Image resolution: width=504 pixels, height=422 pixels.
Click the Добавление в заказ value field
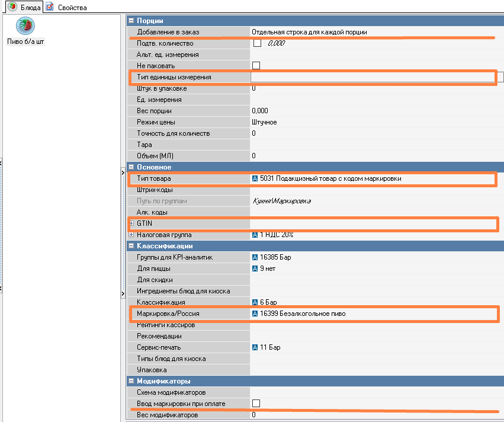[x=372, y=32]
